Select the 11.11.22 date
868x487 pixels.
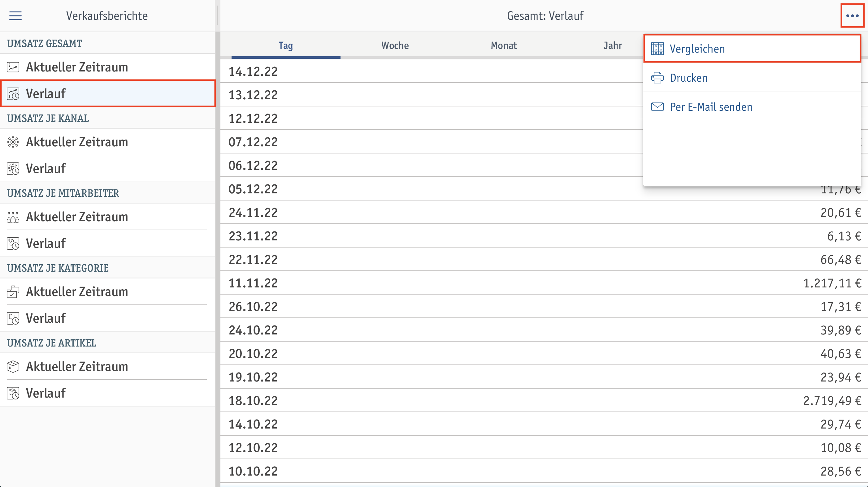click(253, 283)
